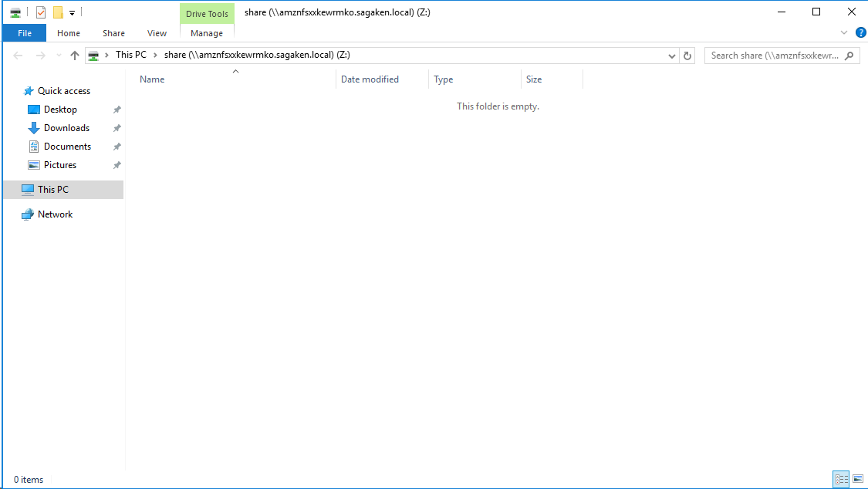Open Pictures in the navigation pane

tap(59, 165)
